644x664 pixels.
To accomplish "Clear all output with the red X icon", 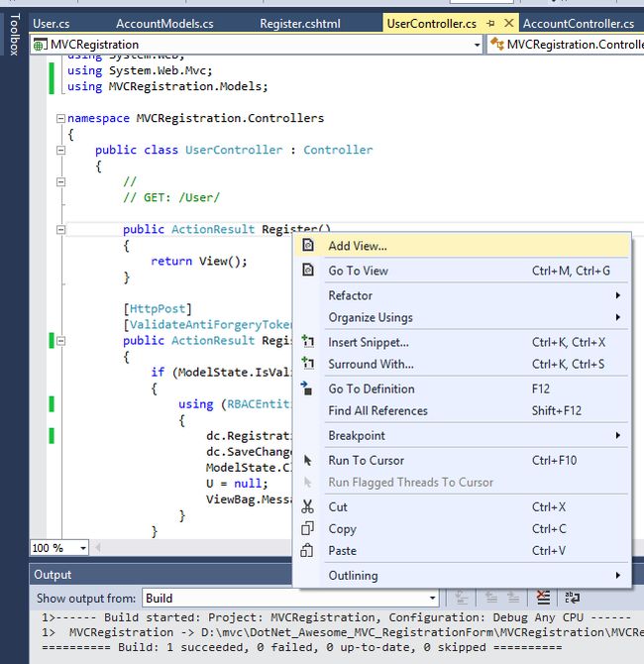I will pyautogui.click(x=542, y=598).
